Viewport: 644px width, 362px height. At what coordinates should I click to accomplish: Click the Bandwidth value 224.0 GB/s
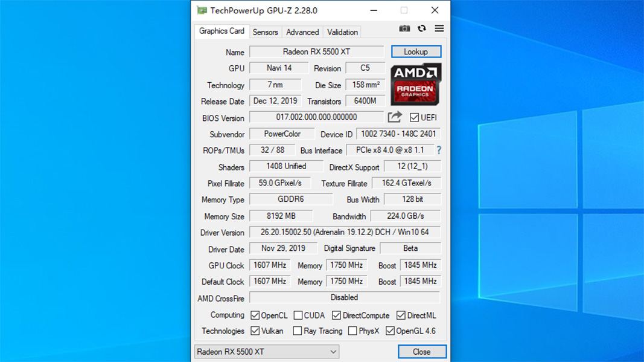click(406, 216)
